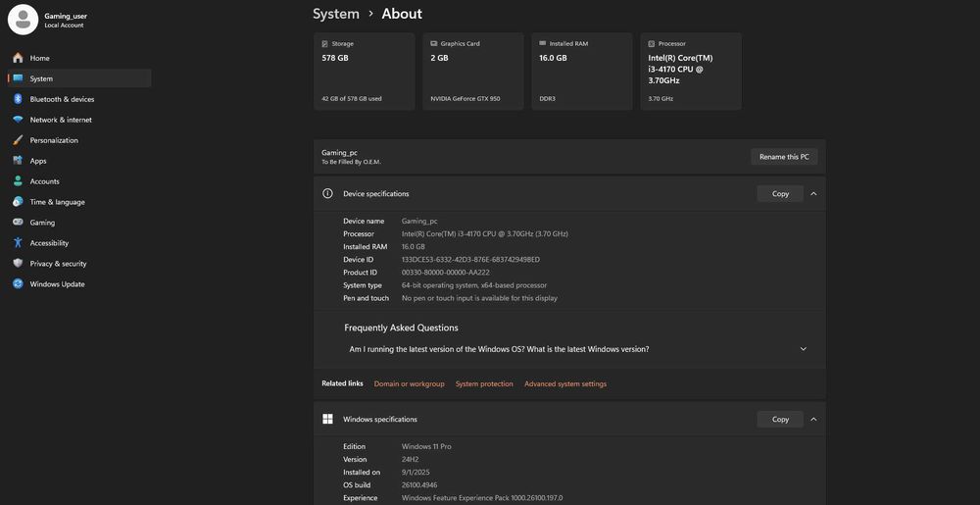
Task: Select the Privacy & security shield icon
Action: point(18,264)
